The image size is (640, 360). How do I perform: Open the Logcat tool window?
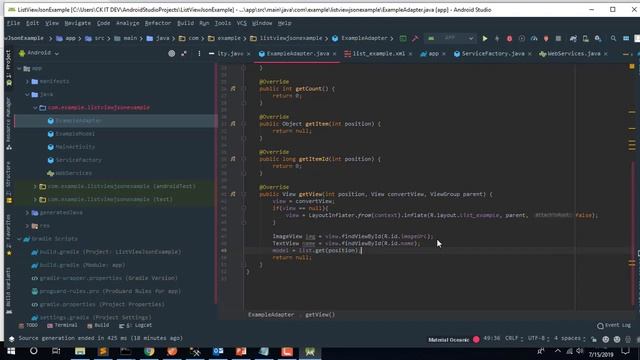click(x=136, y=325)
